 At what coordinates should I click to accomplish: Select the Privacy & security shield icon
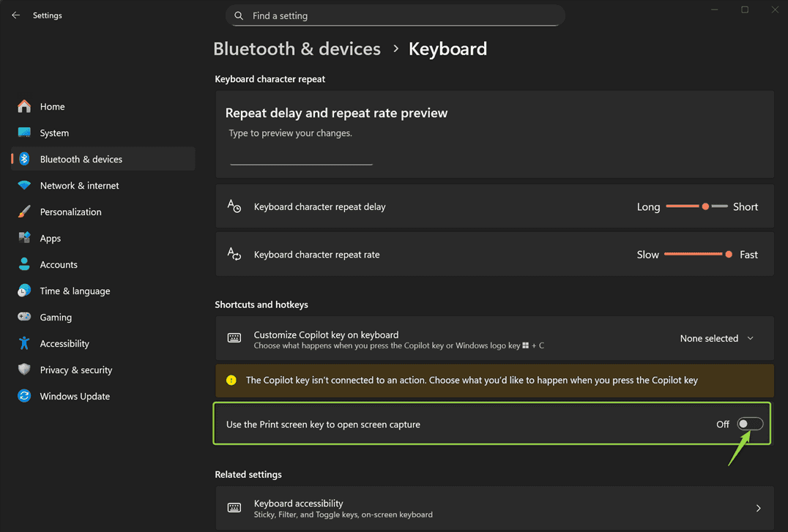[x=24, y=370]
